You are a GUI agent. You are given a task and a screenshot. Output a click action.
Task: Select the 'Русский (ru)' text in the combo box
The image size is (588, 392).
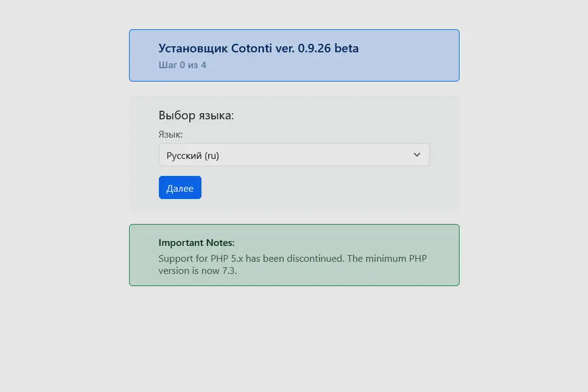pyautogui.click(x=193, y=156)
